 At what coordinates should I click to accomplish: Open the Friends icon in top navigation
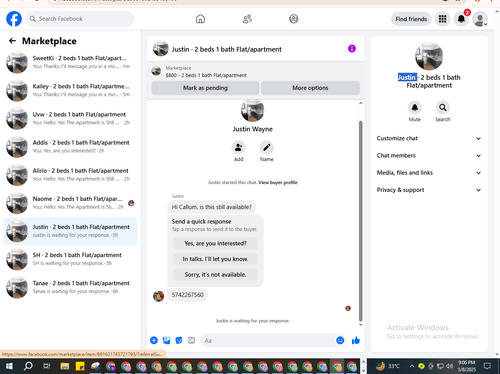click(247, 19)
